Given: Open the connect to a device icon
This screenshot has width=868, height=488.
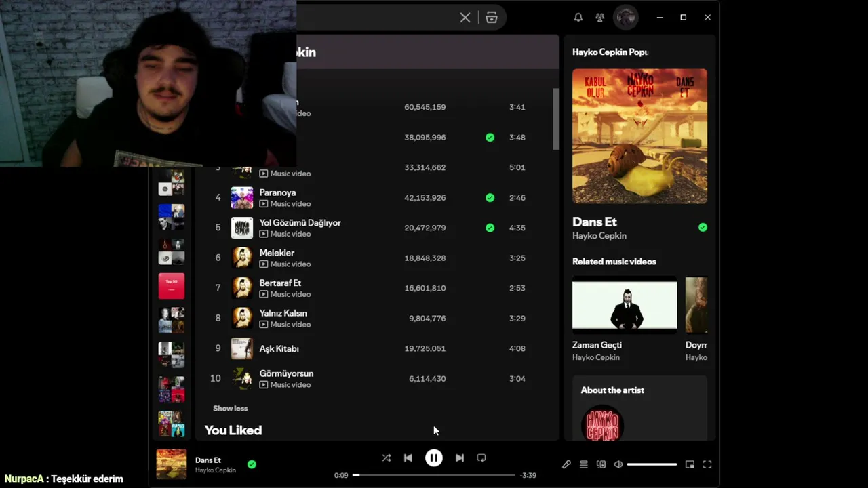Looking at the screenshot, I should click(x=601, y=464).
